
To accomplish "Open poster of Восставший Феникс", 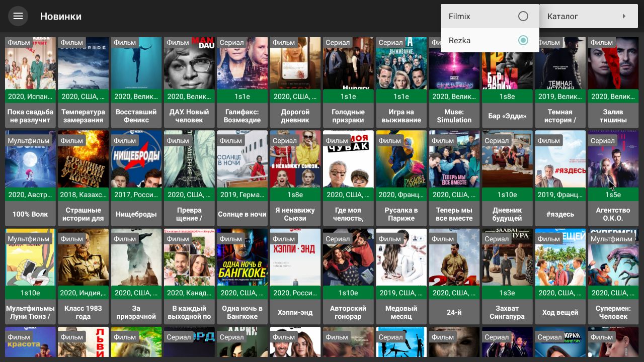I will 136,63.
